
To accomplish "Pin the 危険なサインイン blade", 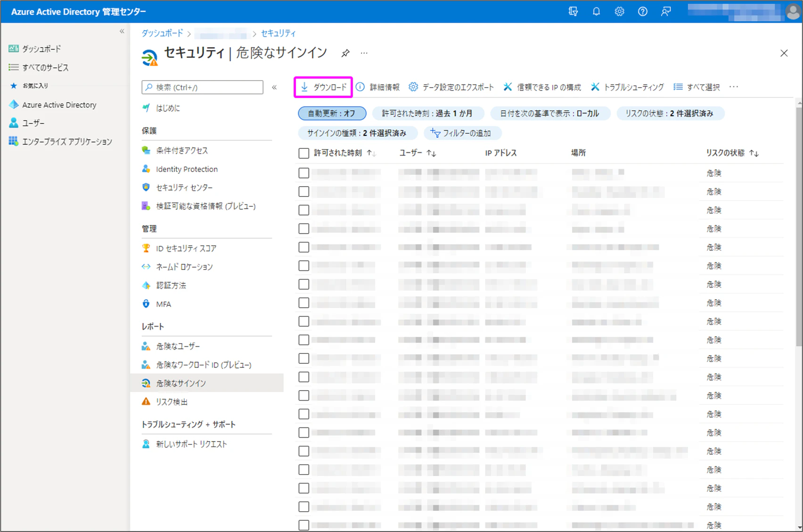I will point(345,53).
